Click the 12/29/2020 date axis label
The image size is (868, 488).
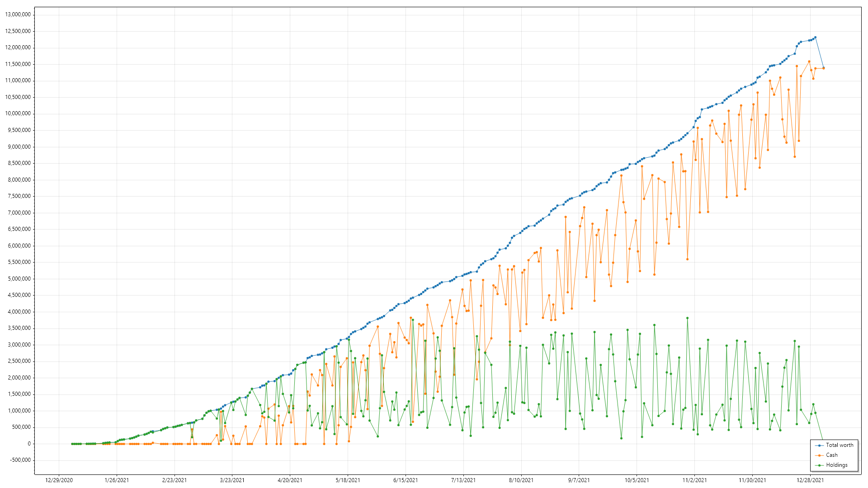pos(59,480)
